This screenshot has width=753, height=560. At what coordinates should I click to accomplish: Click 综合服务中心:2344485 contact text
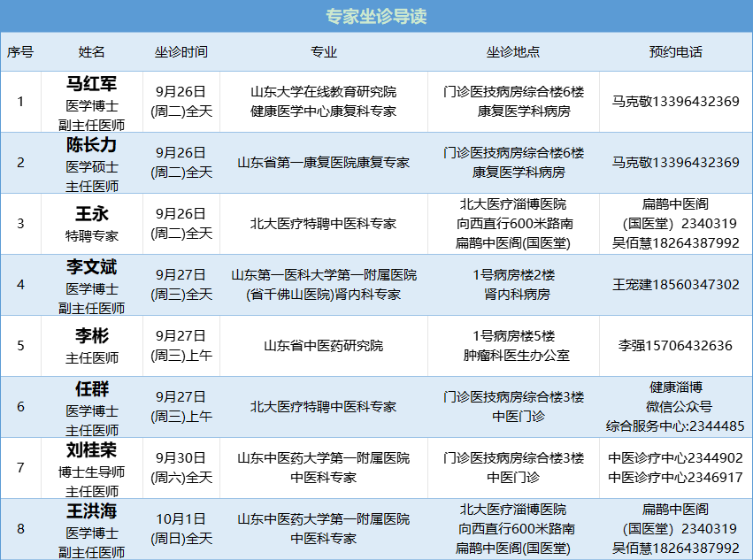(x=675, y=426)
